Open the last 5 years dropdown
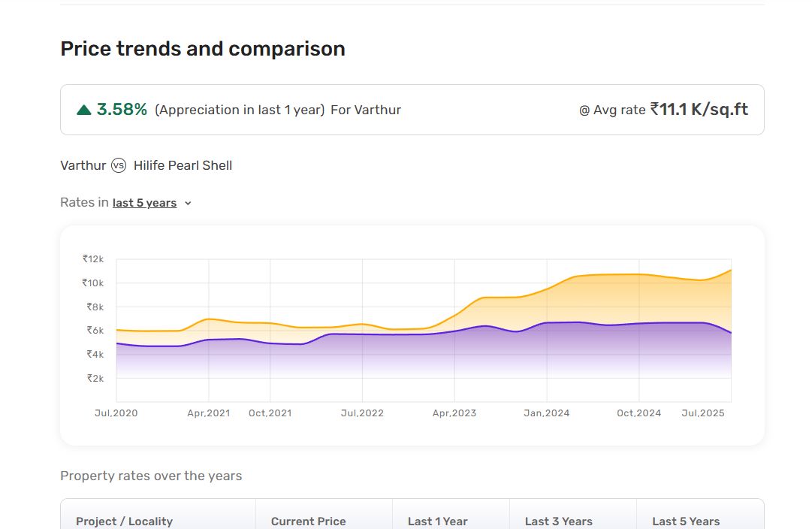 (x=144, y=203)
